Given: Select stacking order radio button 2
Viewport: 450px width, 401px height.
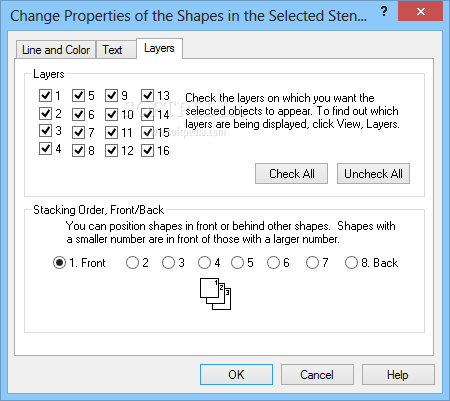Looking at the screenshot, I should point(132,263).
